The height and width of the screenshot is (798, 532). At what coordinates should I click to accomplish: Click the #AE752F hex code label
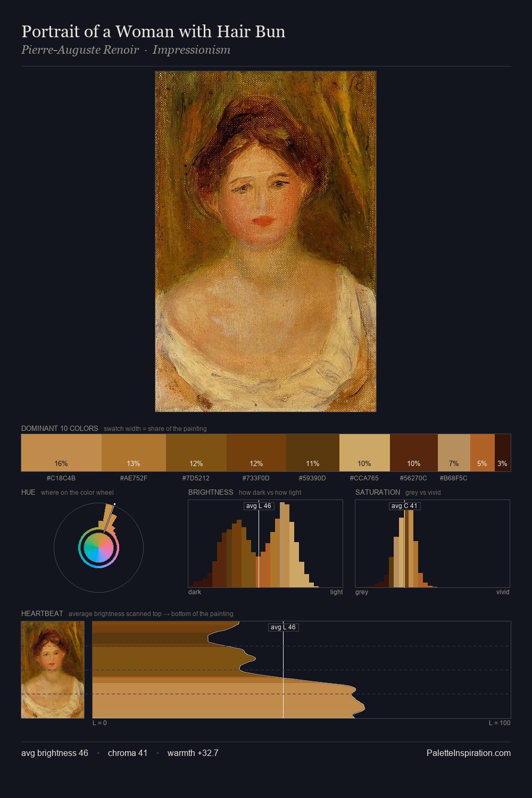click(x=134, y=478)
